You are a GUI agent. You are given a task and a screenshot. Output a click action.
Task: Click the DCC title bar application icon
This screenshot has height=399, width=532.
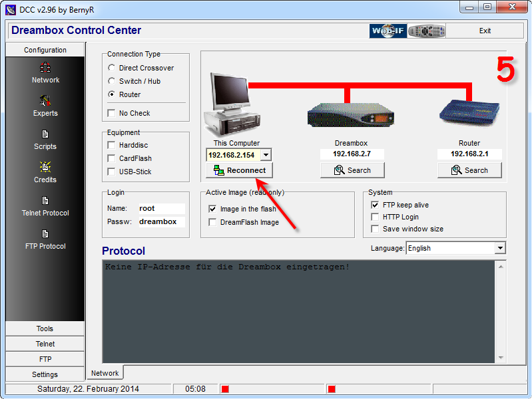(11, 10)
